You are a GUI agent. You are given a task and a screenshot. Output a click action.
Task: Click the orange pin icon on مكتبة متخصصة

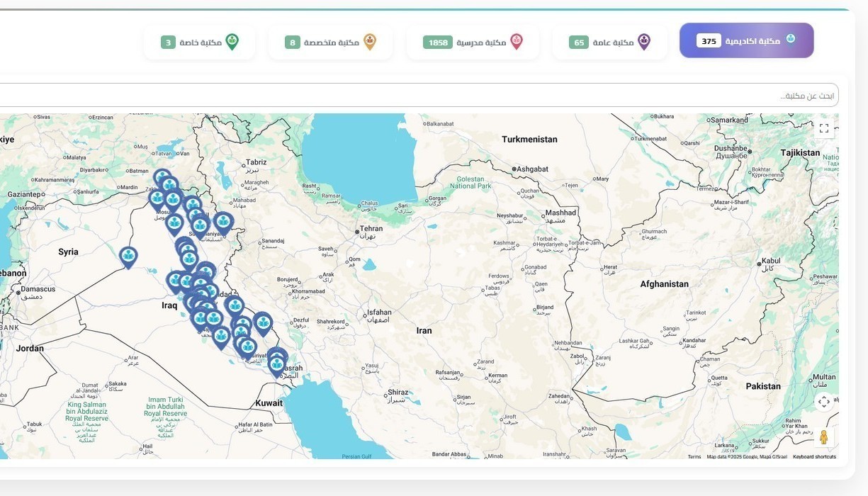(x=370, y=42)
